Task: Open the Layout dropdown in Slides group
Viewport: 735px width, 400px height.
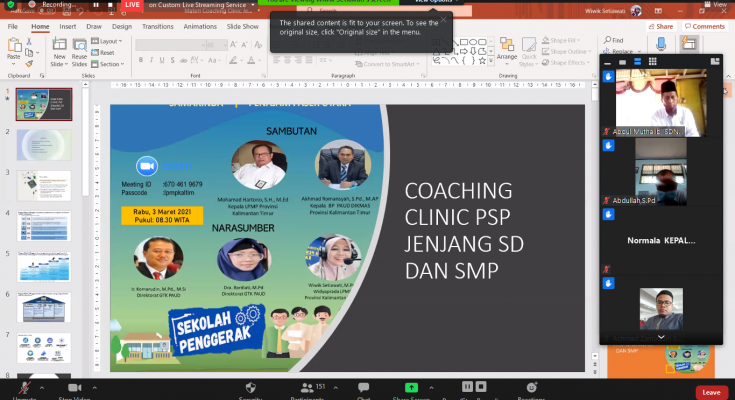Action: pyautogui.click(x=108, y=41)
